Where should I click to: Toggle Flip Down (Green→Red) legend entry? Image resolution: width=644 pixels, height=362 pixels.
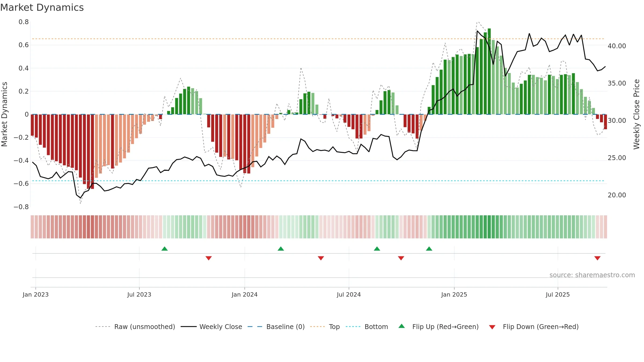(534, 327)
